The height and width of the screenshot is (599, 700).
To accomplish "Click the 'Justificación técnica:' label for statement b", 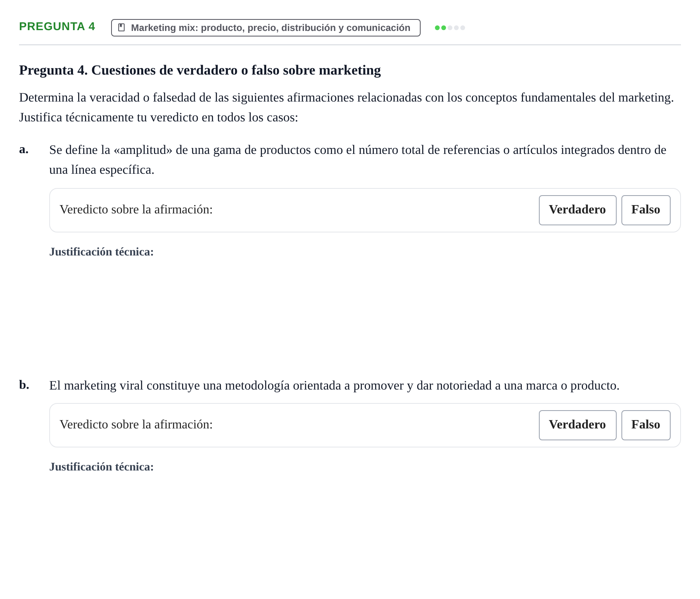I will (x=102, y=467).
